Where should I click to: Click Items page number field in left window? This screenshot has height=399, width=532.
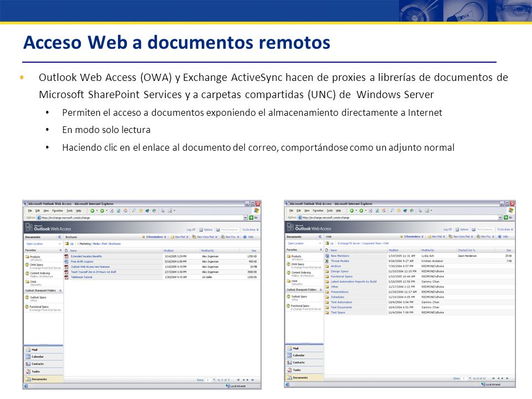[208, 380]
